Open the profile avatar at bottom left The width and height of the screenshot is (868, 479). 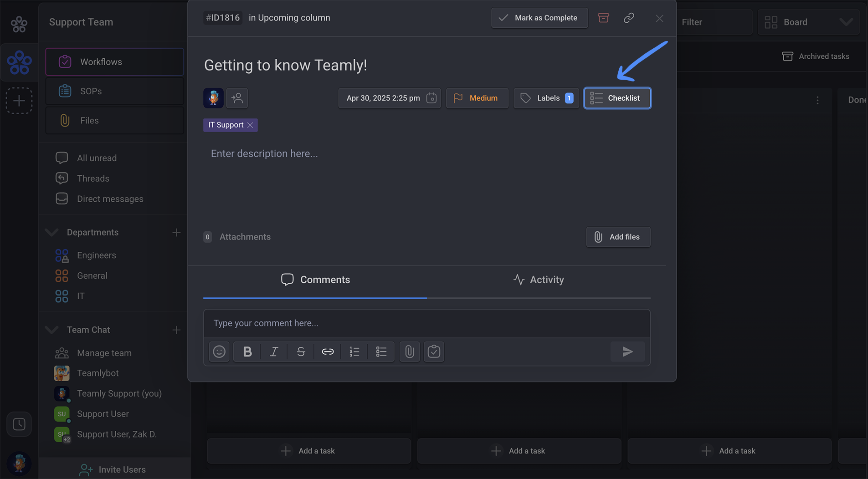tap(19, 464)
